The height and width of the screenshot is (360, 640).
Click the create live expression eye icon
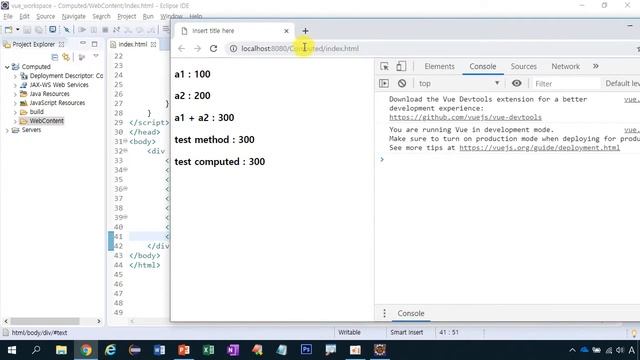[x=516, y=83]
